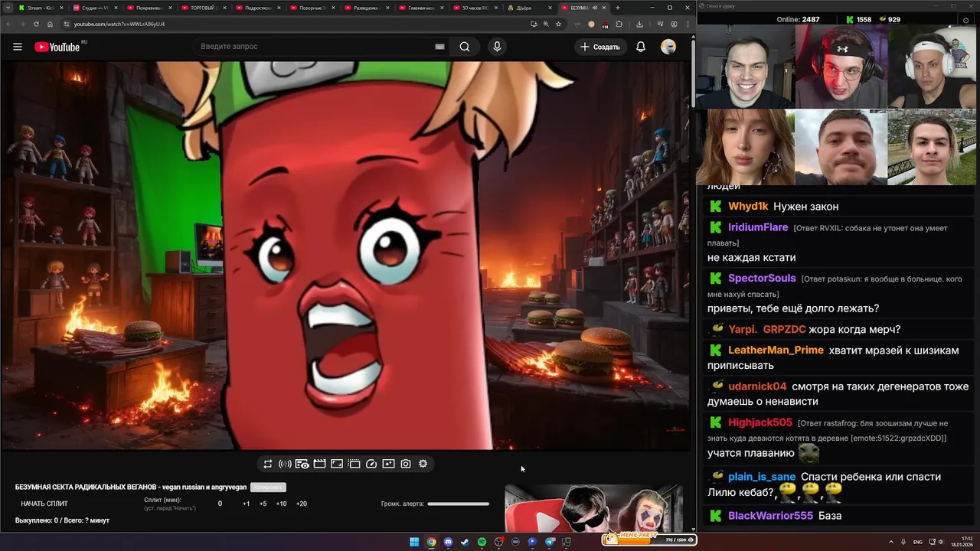This screenshot has width=980, height=551.
Task: Open the speedometer playback speed icon
Action: tap(371, 464)
